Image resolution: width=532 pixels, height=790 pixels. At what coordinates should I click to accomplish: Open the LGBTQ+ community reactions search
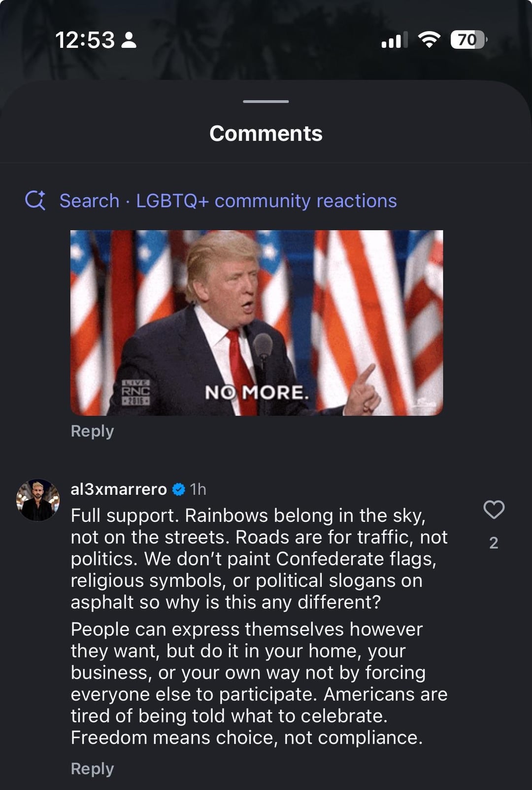(x=228, y=201)
